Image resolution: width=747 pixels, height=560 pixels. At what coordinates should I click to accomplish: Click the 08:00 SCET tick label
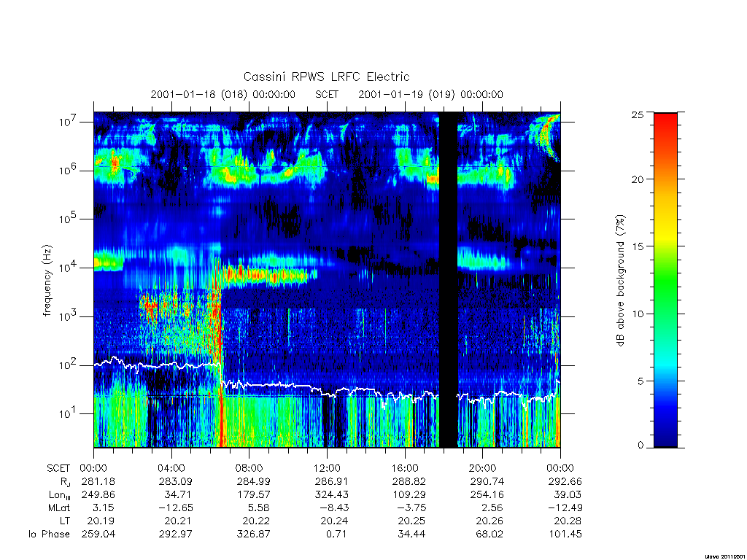click(249, 468)
